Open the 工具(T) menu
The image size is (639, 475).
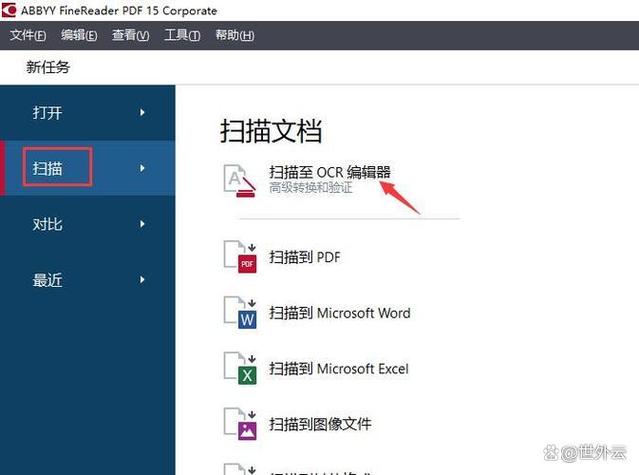[x=182, y=35]
